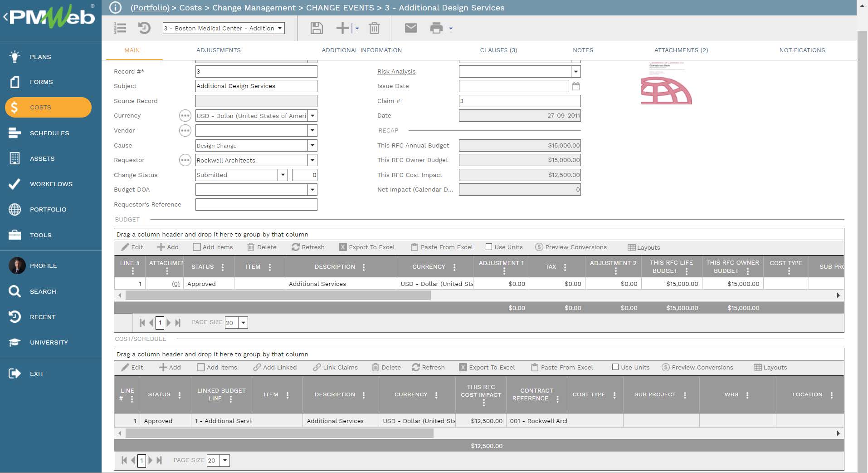Click the attachment thumbnail with globe image
The image size is (868, 473).
tap(666, 83)
